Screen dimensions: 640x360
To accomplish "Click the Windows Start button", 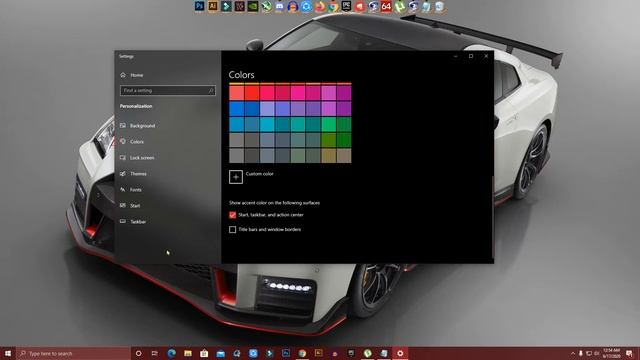I will click(8, 353).
